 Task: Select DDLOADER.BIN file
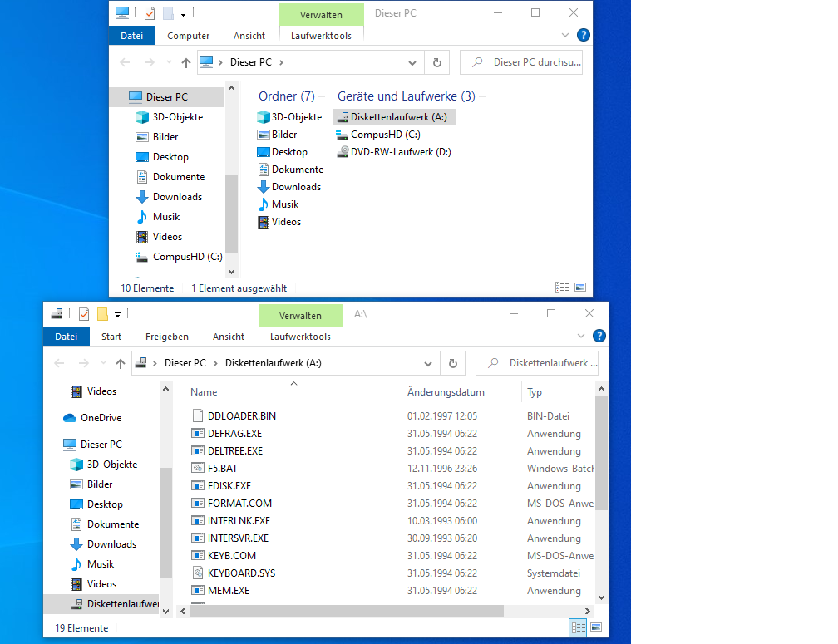[233, 416]
